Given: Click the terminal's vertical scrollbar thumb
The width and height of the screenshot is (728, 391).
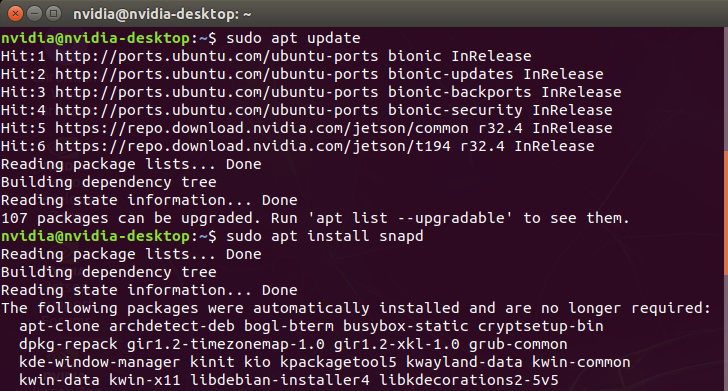Looking at the screenshot, I should coord(726,212).
